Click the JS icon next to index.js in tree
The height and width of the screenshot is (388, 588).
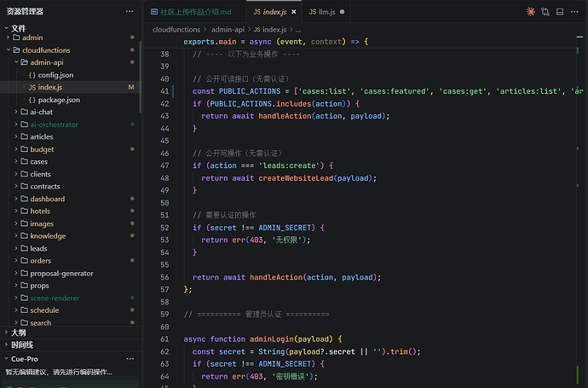(x=32, y=88)
